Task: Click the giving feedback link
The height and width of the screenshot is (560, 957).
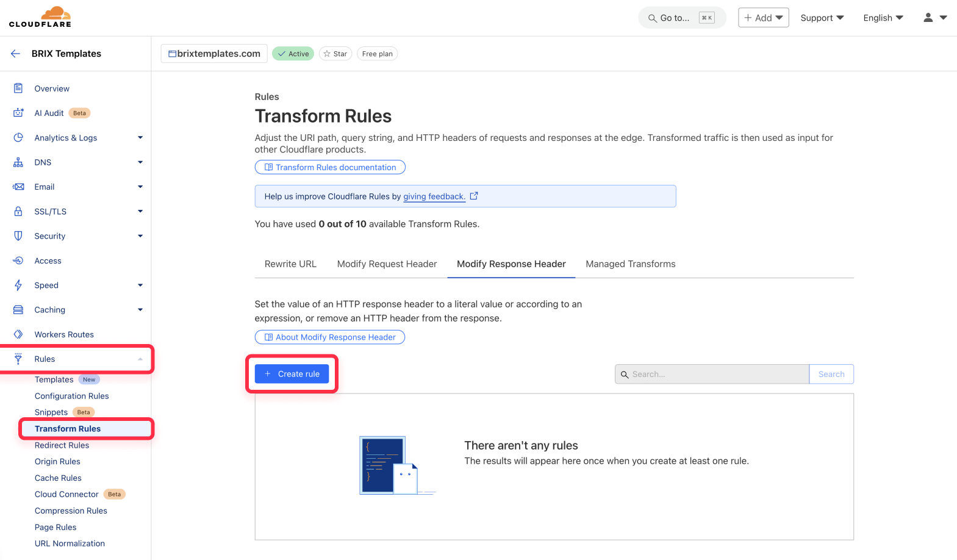Action: tap(434, 196)
